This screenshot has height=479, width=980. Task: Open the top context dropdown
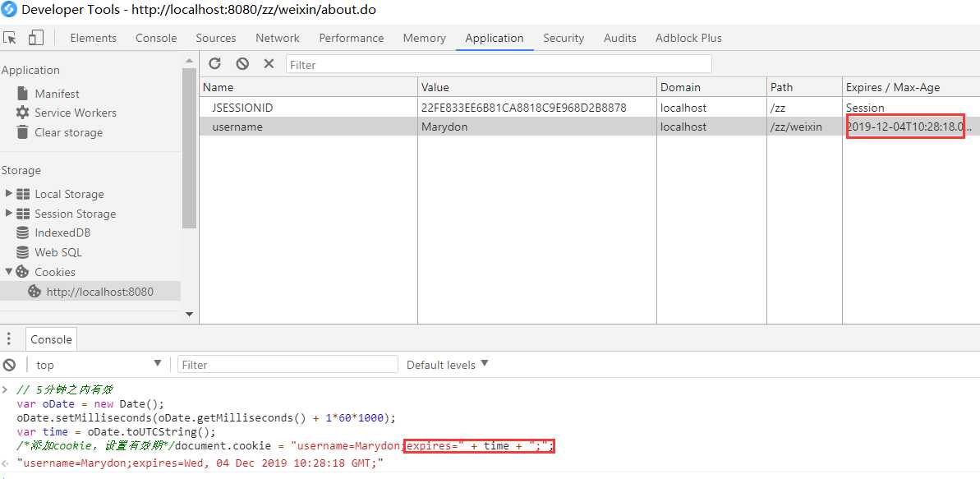(99, 365)
